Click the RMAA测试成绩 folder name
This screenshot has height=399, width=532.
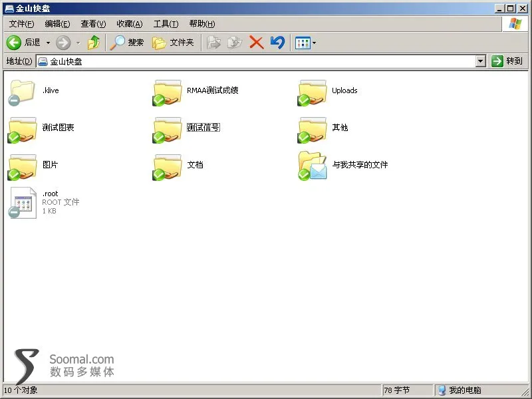(213, 90)
